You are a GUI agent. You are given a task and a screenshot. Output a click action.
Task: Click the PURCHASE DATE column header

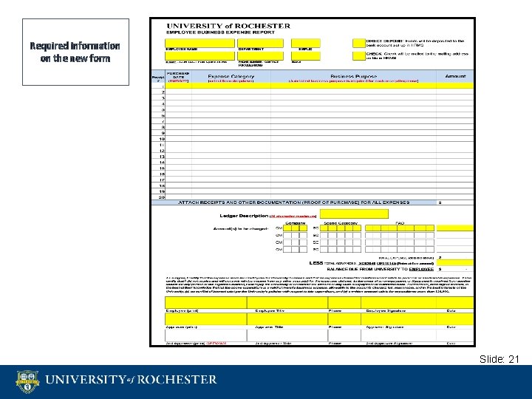[x=179, y=78]
